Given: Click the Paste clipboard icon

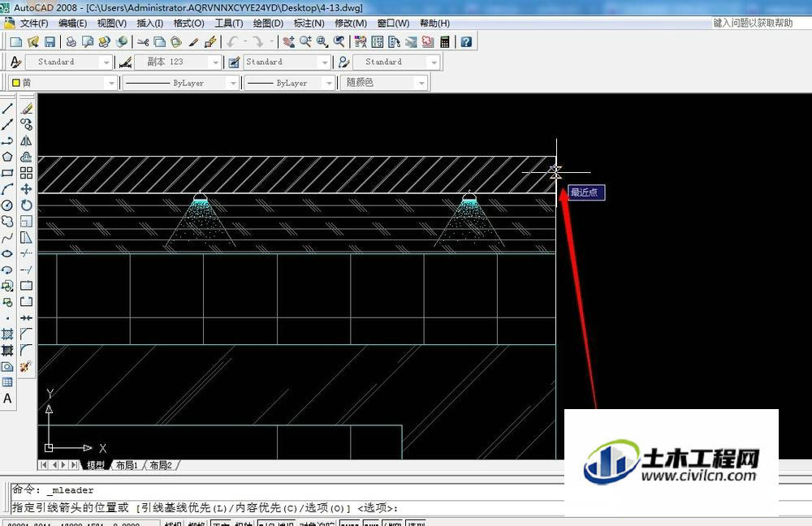Looking at the screenshot, I should [x=176, y=42].
